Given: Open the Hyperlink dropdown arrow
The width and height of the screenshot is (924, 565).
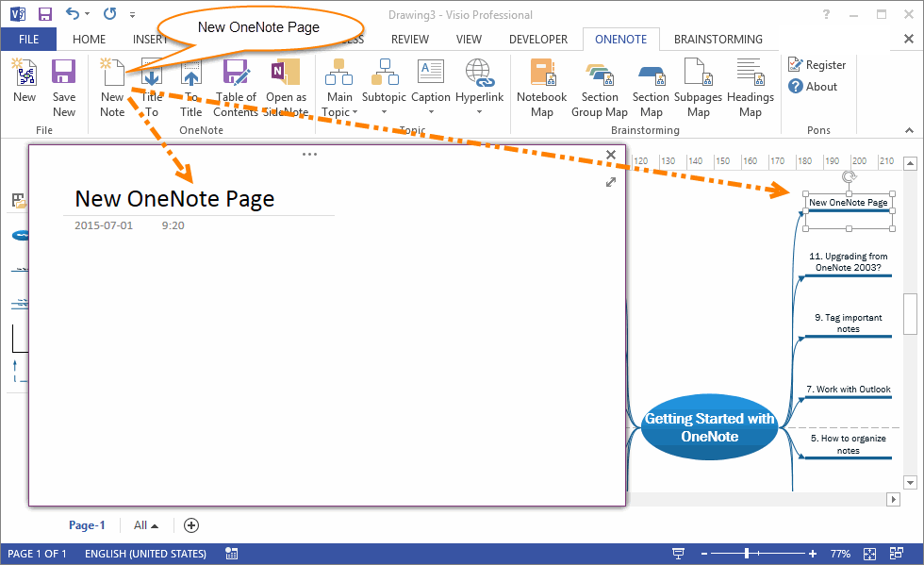Looking at the screenshot, I should coord(479,112).
